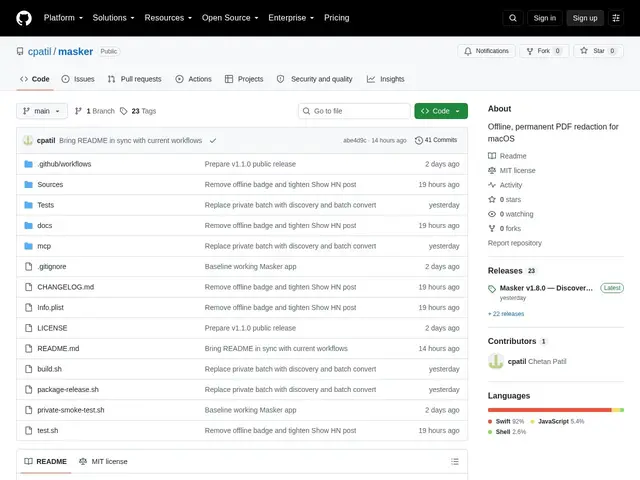Open the masker repository name link

(76, 51)
